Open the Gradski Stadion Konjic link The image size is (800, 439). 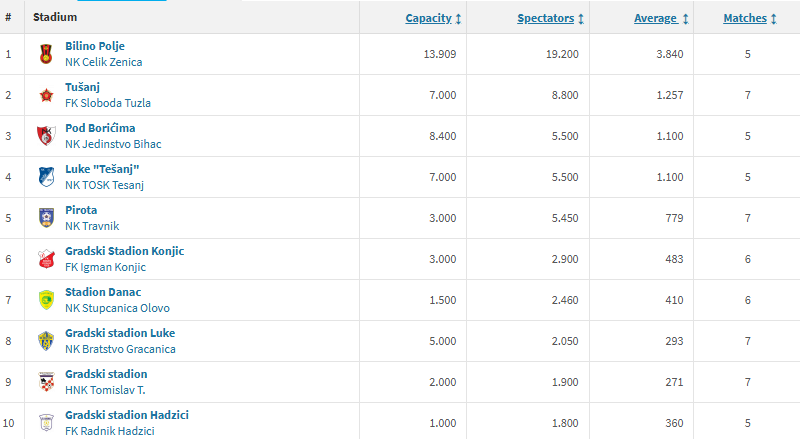click(124, 251)
